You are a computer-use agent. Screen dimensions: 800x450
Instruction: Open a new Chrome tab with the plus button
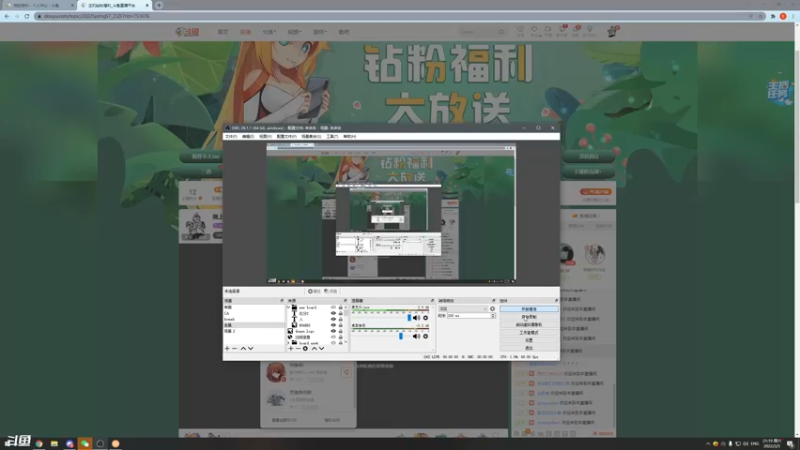(x=159, y=5)
